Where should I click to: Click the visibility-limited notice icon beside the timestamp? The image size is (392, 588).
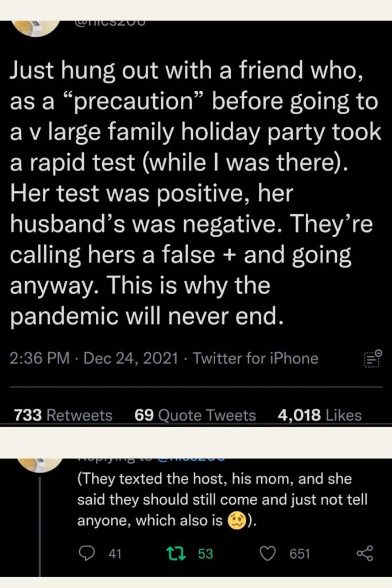(371, 358)
